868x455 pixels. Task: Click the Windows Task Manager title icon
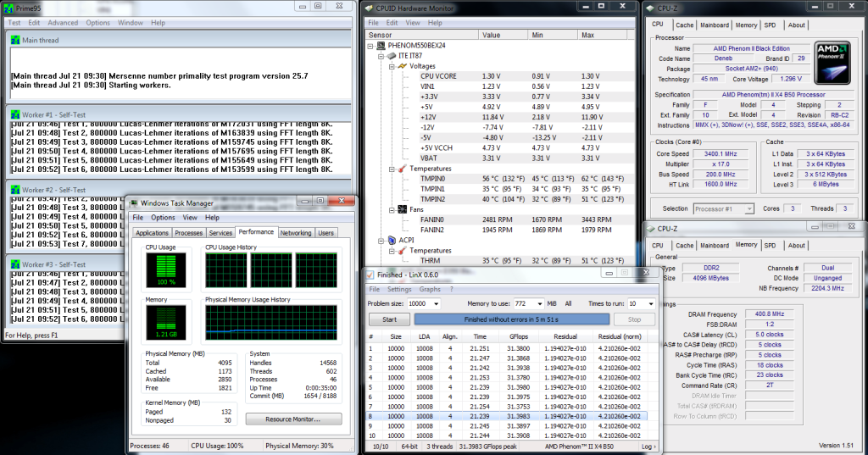(x=134, y=203)
